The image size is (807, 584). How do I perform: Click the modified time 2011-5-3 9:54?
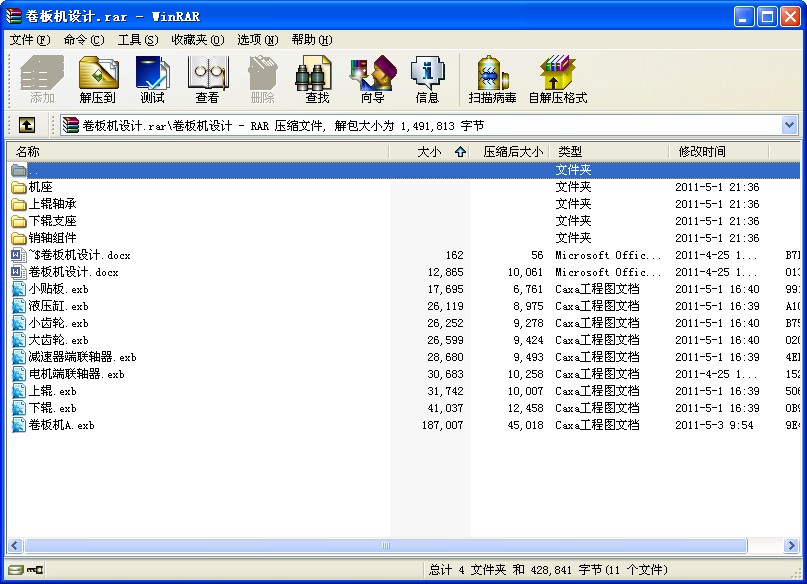click(714, 425)
